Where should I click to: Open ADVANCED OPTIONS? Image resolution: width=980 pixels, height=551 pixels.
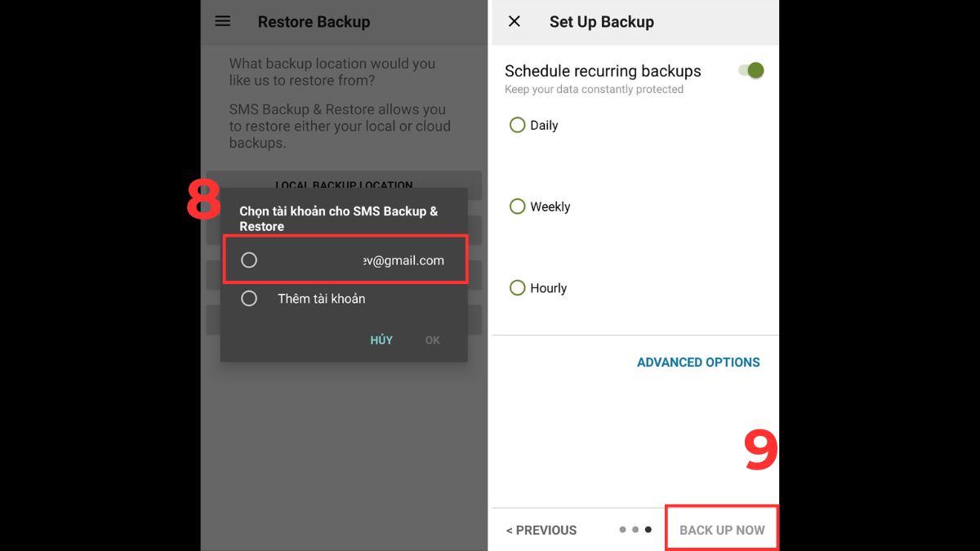(x=698, y=362)
